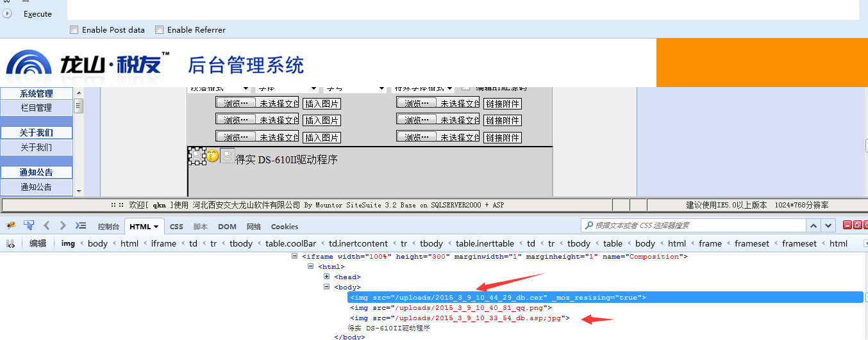Switch to the 网络 tab
Viewport: 868px width, 340px height.
tap(254, 227)
